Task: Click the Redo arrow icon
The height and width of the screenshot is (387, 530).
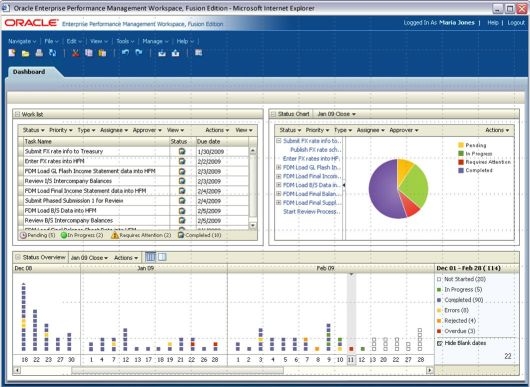Action: (139, 52)
